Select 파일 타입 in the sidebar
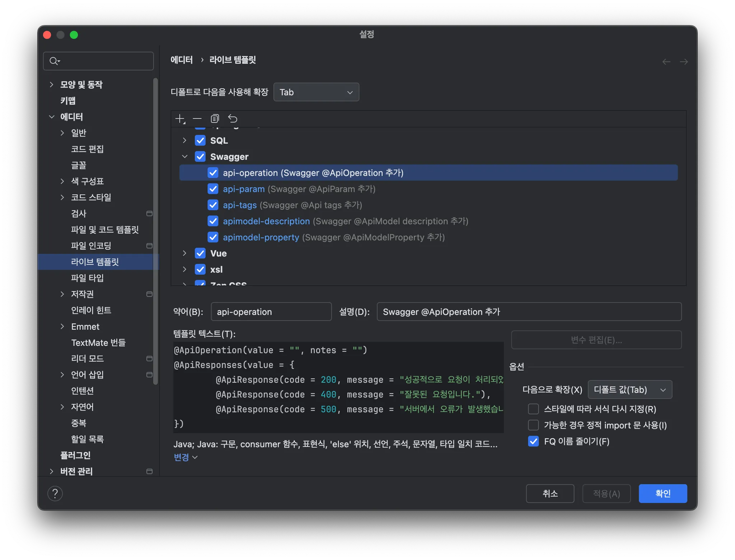The height and width of the screenshot is (560, 735). point(87,278)
